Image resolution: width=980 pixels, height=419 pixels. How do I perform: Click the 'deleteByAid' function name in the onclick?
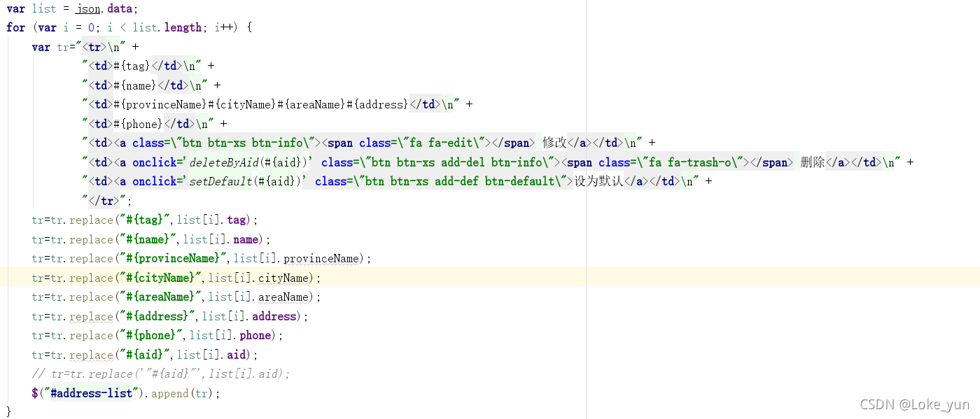point(224,162)
